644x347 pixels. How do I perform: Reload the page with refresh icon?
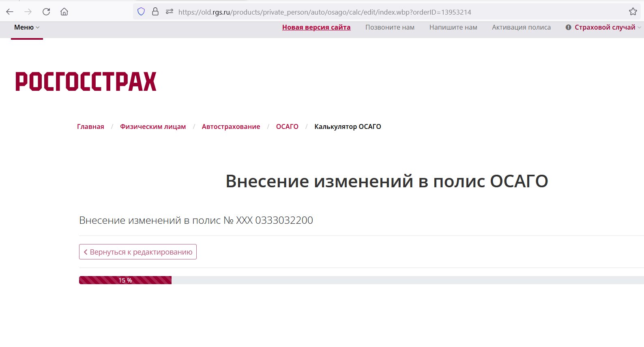tap(46, 12)
